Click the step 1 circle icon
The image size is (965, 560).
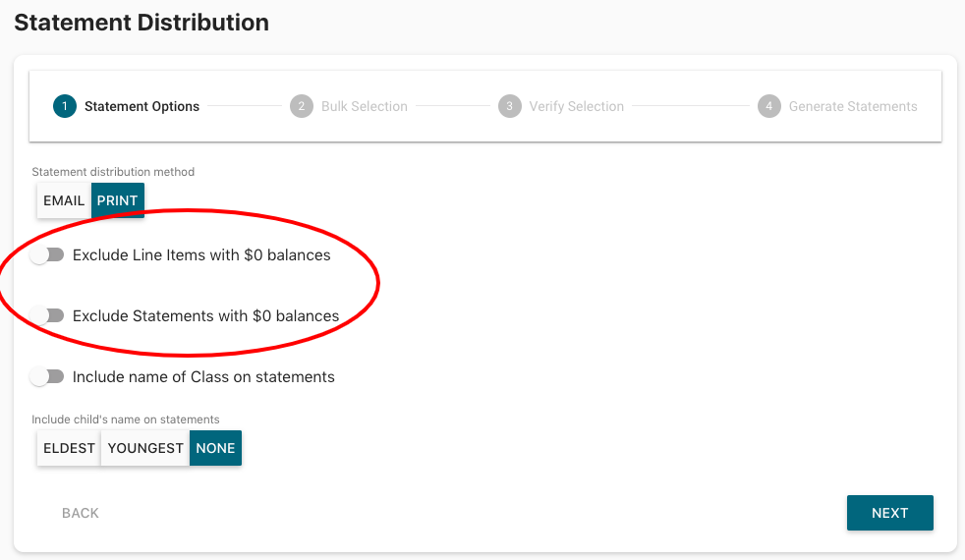(x=65, y=106)
